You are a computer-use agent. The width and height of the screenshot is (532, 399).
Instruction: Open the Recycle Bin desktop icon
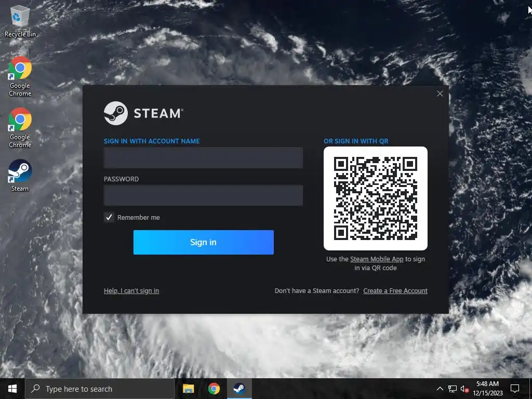click(x=20, y=21)
